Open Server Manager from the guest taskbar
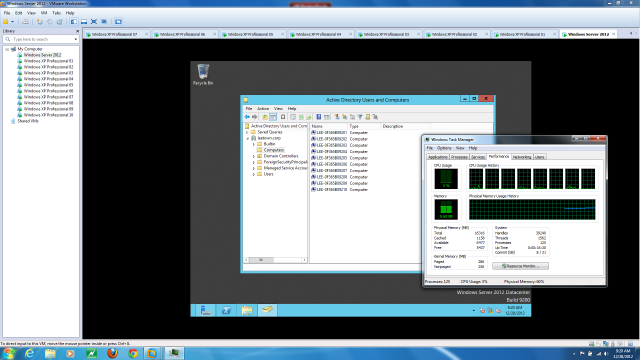This screenshot has width=640, height=360. [x=205, y=311]
